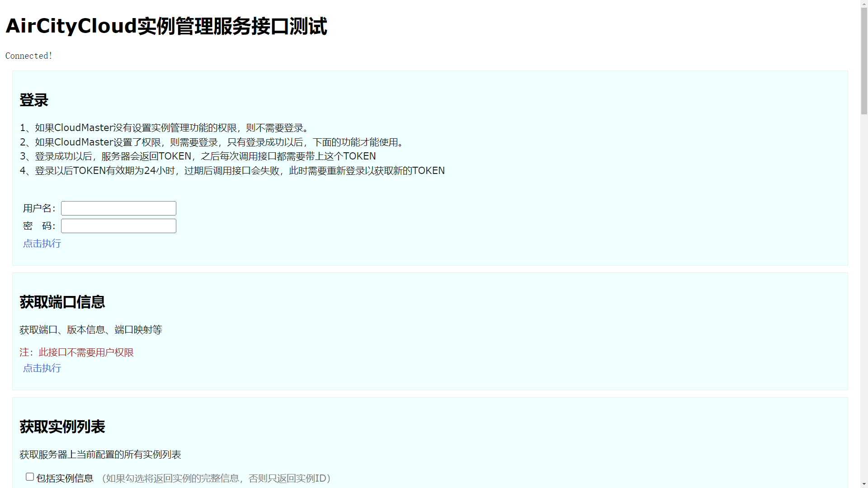868x488 pixels.
Task: Click the Connected! status text
Action: click(29, 56)
